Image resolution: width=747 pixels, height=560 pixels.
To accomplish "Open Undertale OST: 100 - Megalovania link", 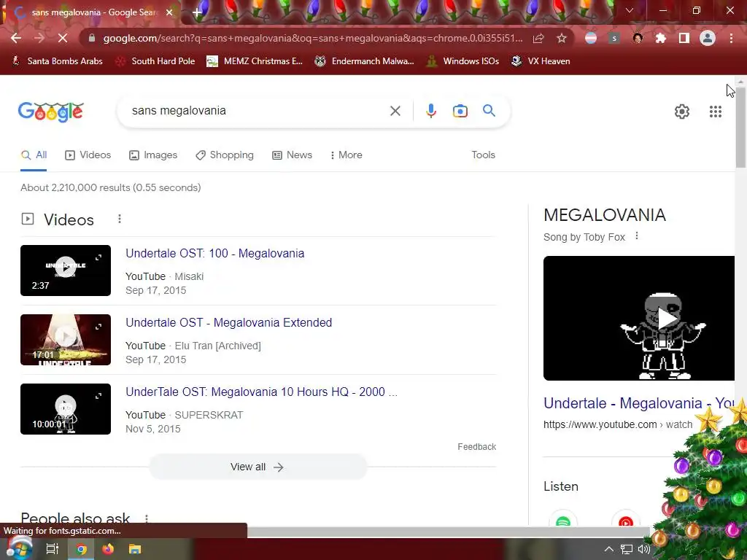I will tap(215, 253).
